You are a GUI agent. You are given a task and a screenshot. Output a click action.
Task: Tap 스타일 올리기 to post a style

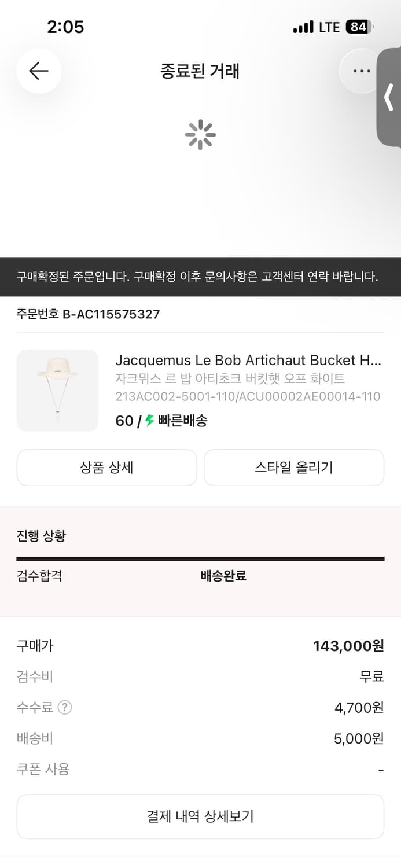click(293, 467)
